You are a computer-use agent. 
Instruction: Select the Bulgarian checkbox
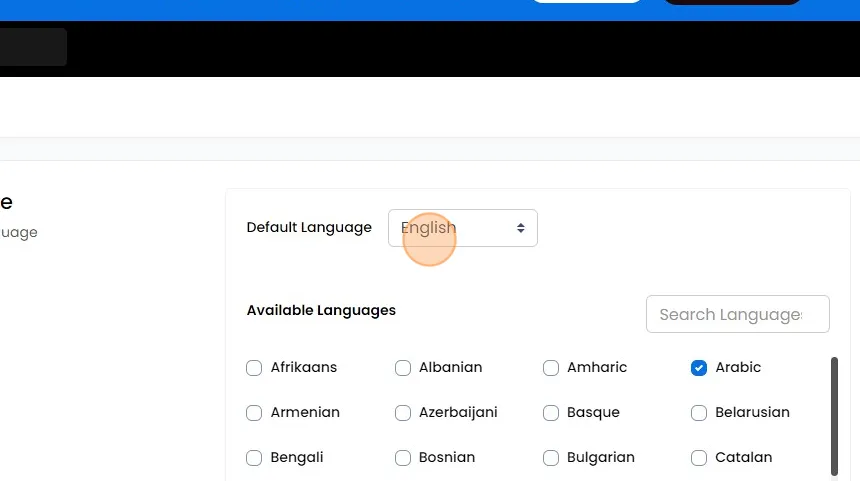(551, 457)
